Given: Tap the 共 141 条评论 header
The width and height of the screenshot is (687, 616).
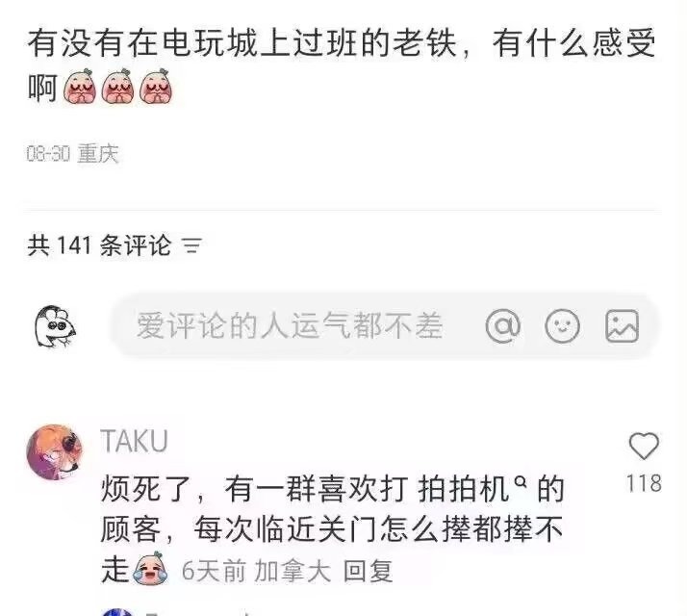Looking at the screenshot, I should pyautogui.click(x=99, y=245).
